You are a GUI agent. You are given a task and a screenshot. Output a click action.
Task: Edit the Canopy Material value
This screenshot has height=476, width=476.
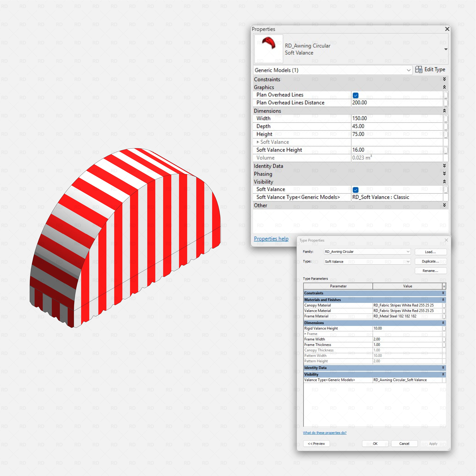[408, 305]
